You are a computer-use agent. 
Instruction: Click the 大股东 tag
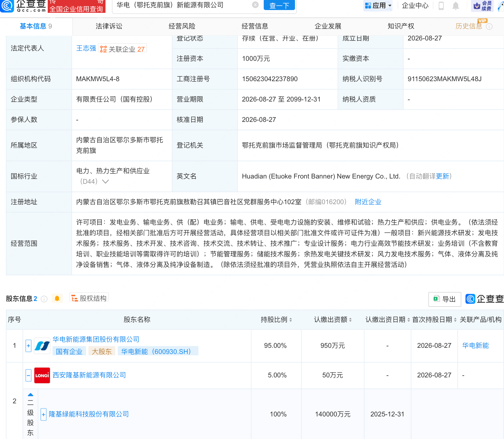102,351
